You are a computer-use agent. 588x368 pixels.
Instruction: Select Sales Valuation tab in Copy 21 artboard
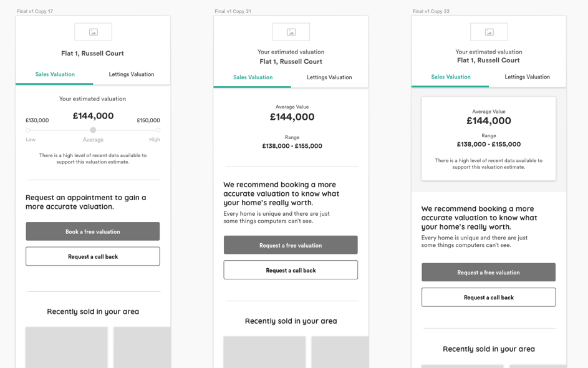[253, 77]
